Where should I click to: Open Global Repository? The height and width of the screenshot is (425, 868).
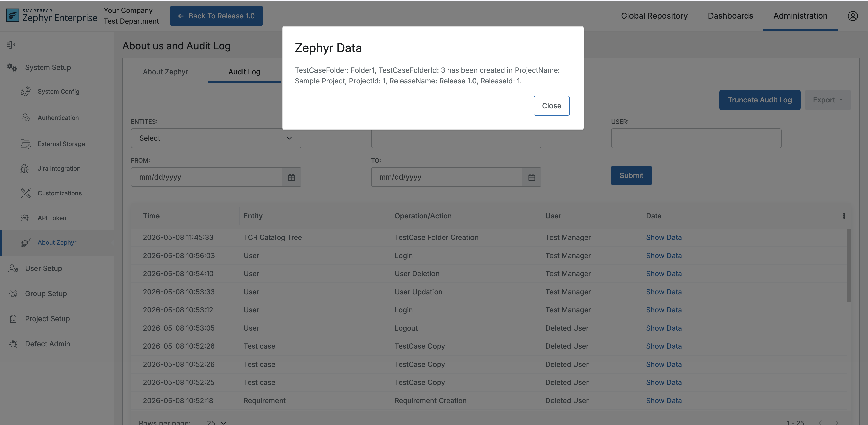tap(654, 16)
